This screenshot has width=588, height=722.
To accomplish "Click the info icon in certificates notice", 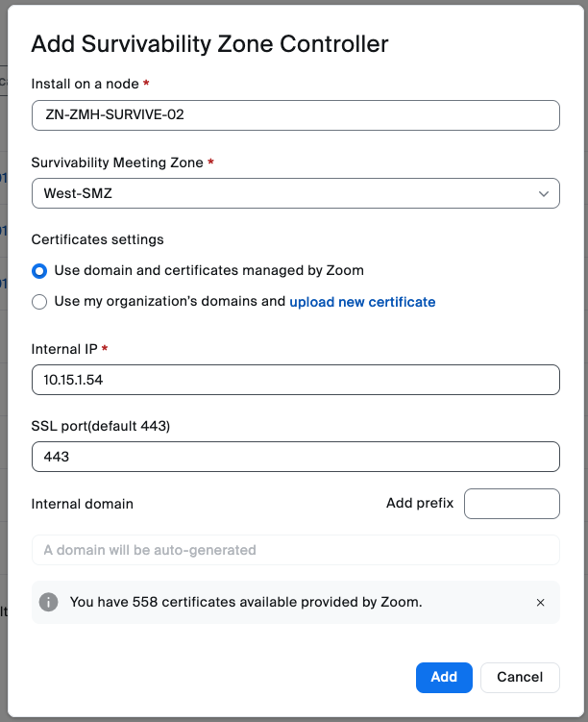I will (x=48, y=603).
